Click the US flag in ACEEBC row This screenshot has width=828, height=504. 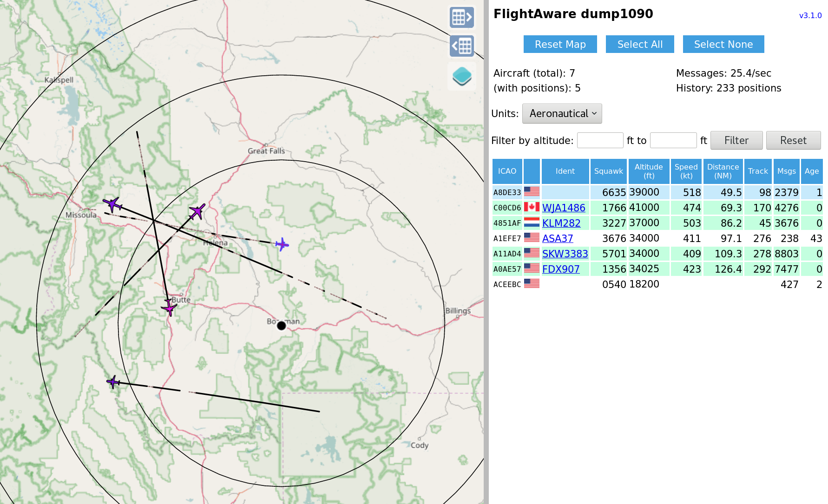532,284
